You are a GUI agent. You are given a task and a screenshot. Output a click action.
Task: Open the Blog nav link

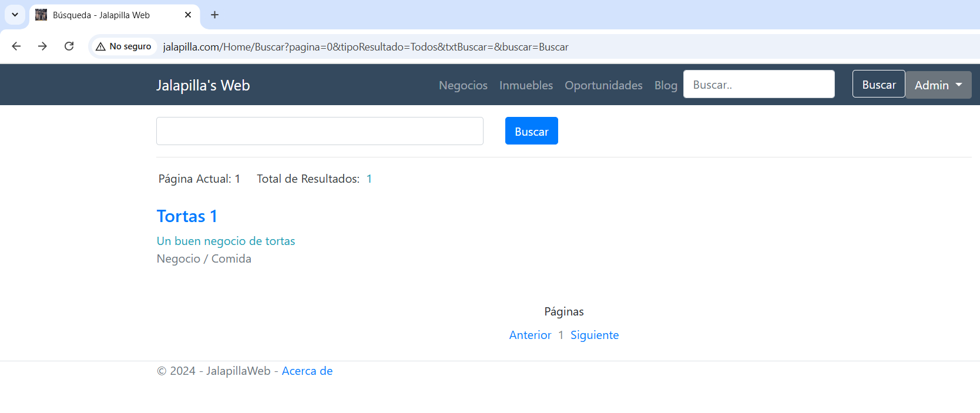(666, 85)
